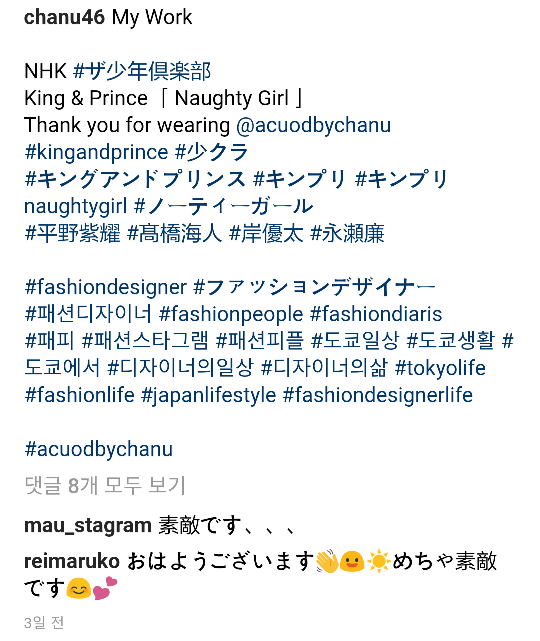
Task: Open the @acuodbychanu mention link
Action: pyautogui.click(x=314, y=125)
